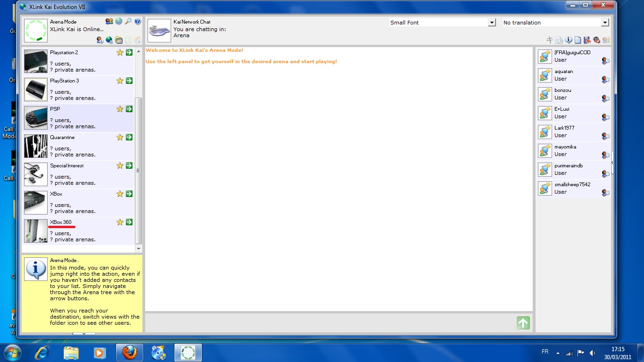Click the FR language indicator in tray

pyautogui.click(x=545, y=352)
